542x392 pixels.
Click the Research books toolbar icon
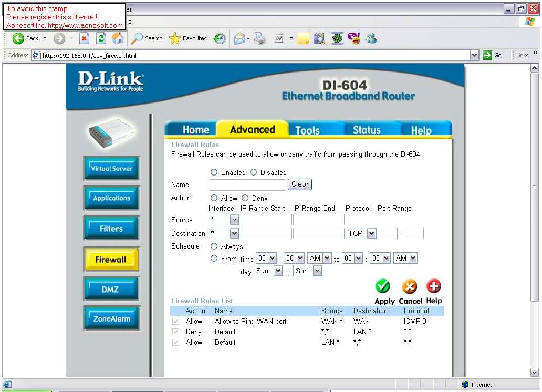pos(320,38)
